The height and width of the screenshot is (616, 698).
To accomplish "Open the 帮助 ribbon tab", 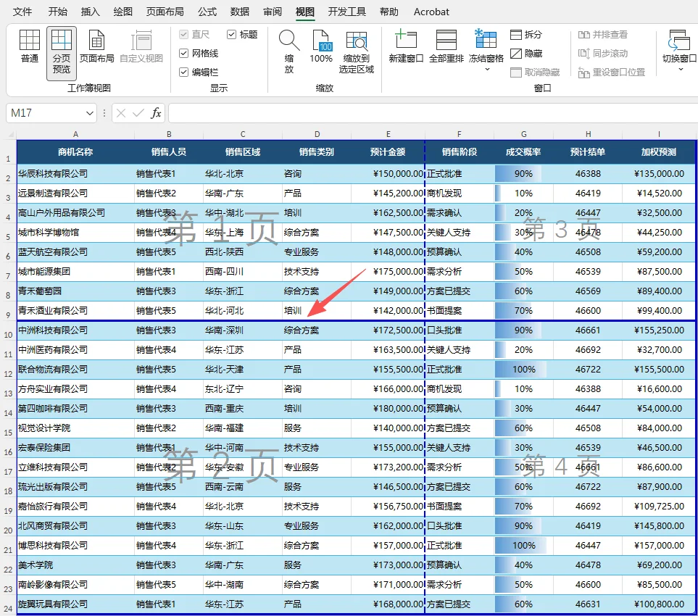I will click(389, 12).
